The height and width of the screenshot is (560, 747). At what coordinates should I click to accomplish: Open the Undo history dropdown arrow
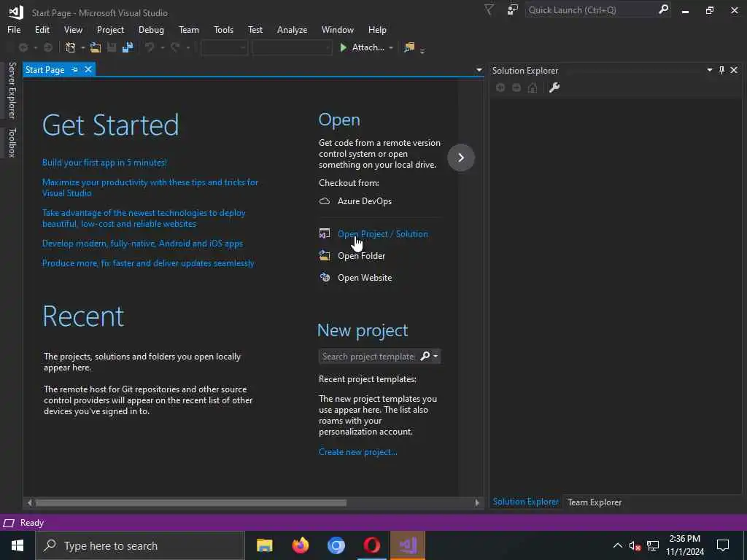pyautogui.click(x=163, y=47)
